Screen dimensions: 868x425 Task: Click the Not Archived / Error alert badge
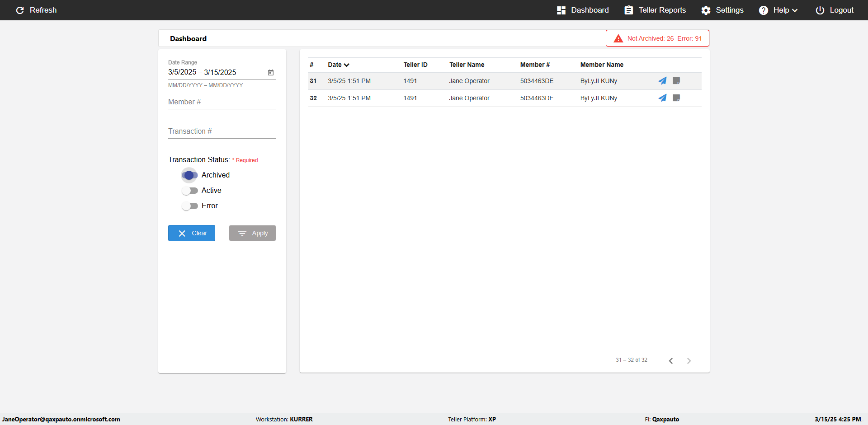click(657, 38)
